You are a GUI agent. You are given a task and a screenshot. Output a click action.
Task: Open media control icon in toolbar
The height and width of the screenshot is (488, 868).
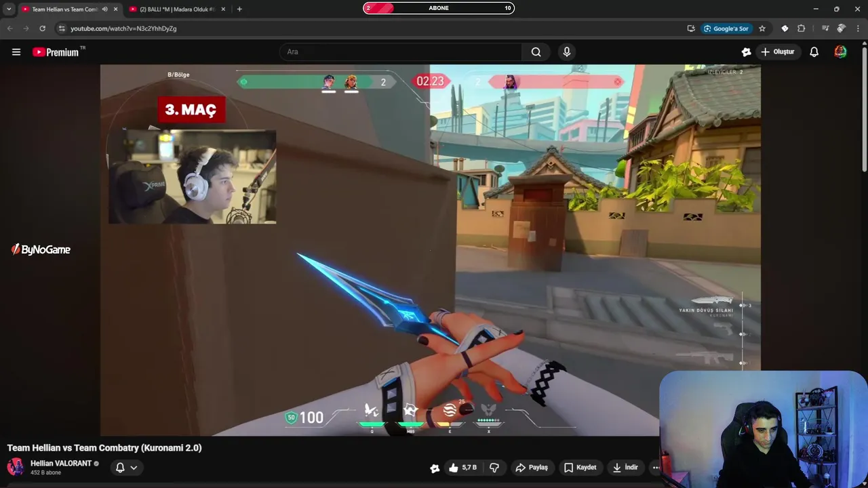pyautogui.click(x=825, y=28)
